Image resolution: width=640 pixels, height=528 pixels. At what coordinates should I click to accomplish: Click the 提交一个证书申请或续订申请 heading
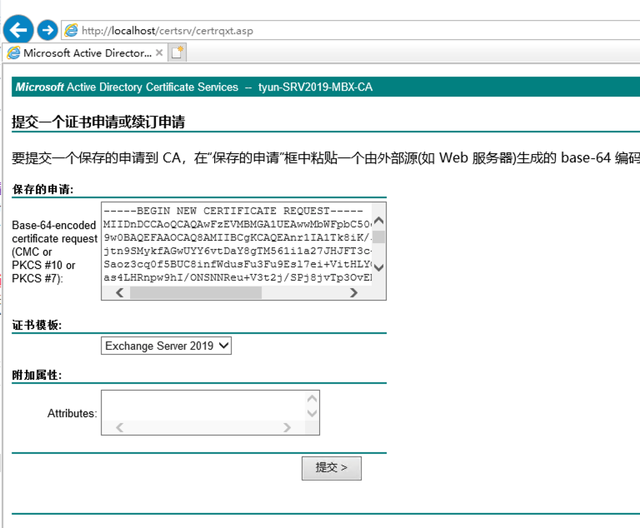pos(98,122)
